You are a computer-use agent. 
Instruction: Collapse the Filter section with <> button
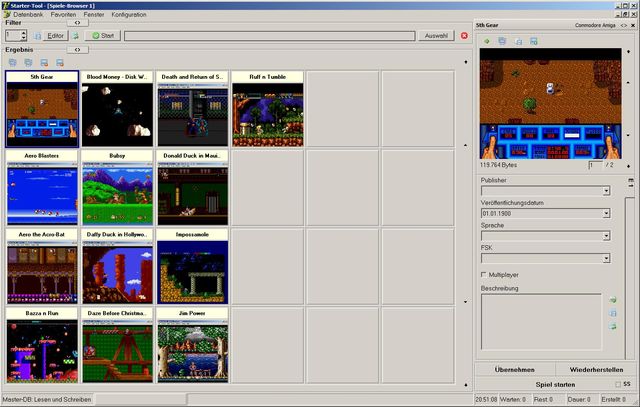coord(78,23)
